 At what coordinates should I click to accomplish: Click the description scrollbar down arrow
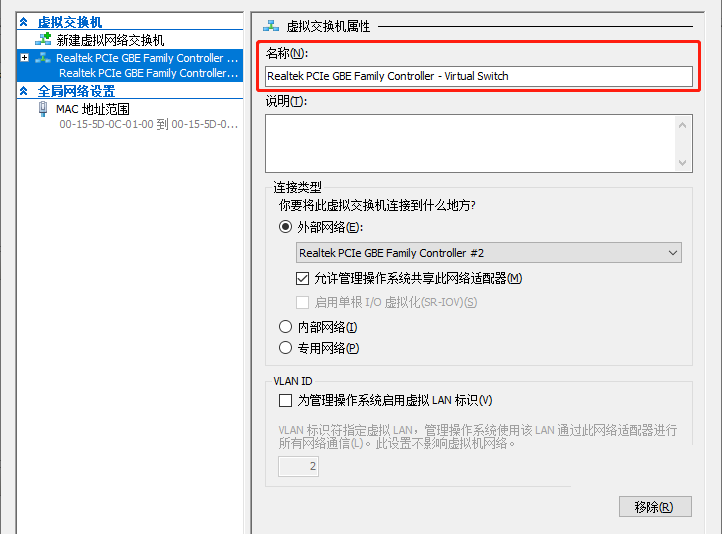(x=682, y=163)
